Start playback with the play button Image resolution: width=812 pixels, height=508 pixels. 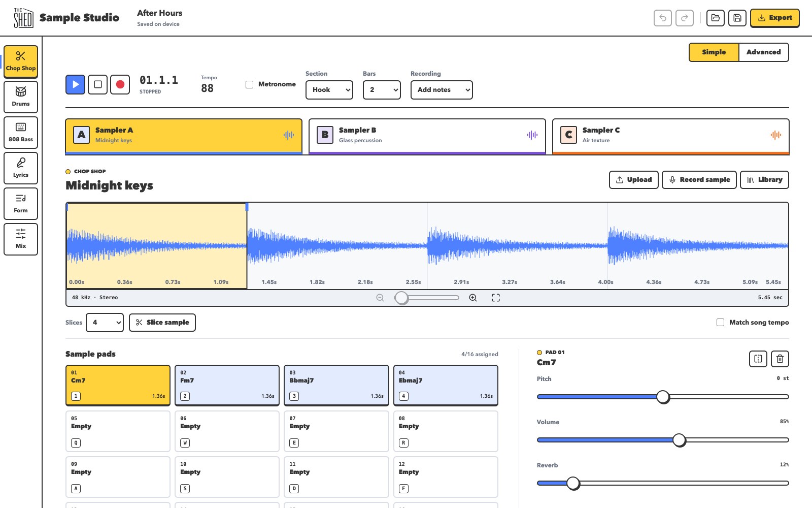click(x=75, y=84)
